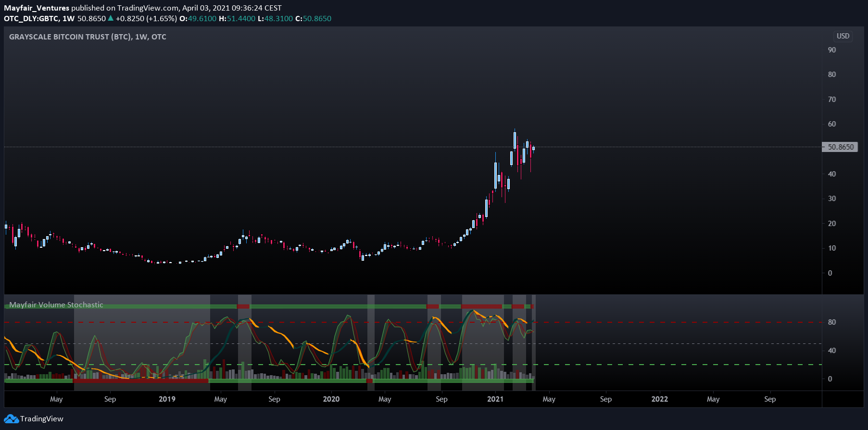The image size is (868, 430).
Task: Click the 60 mark on price scale
Action: (x=832, y=124)
